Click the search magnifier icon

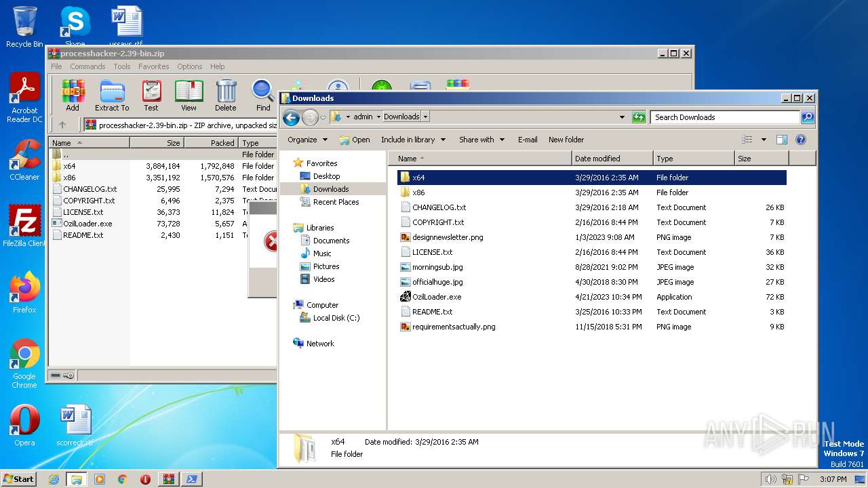[x=807, y=117]
